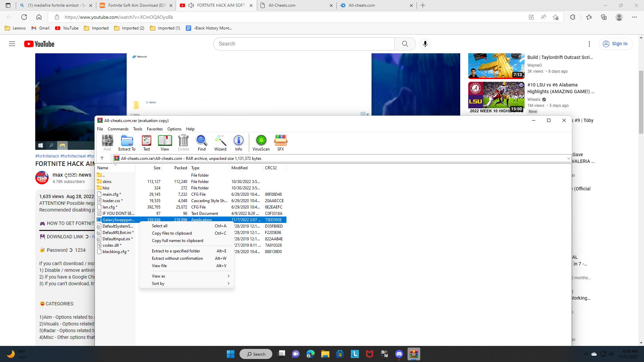Mute tab audio on the Fortnite Hack tab
Image resolution: width=644 pixels, height=362 pixels.
191,5
